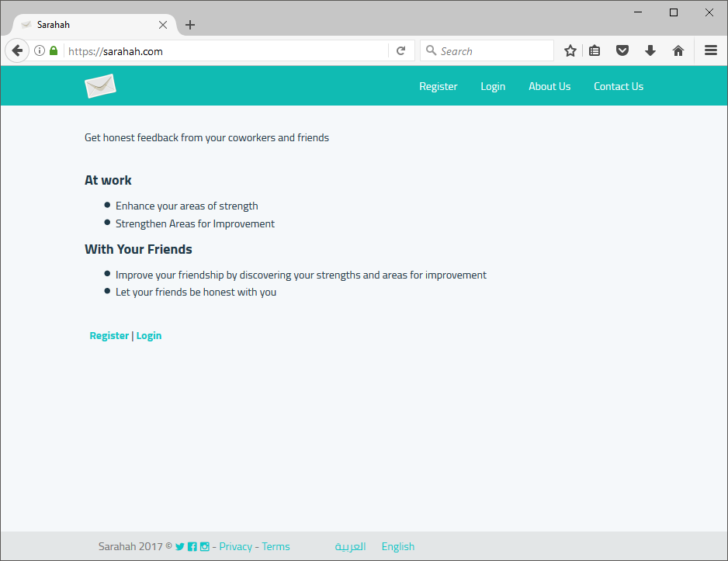Reload the current page
The width and height of the screenshot is (728, 561).
point(401,51)
